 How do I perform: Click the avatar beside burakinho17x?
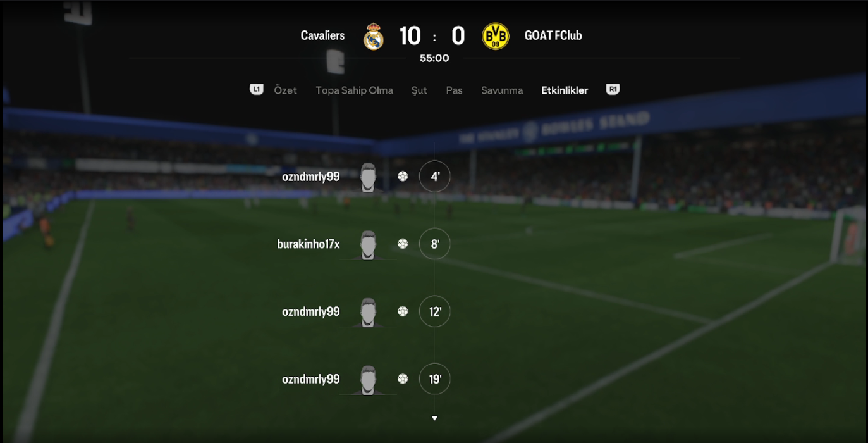point(369,245)
